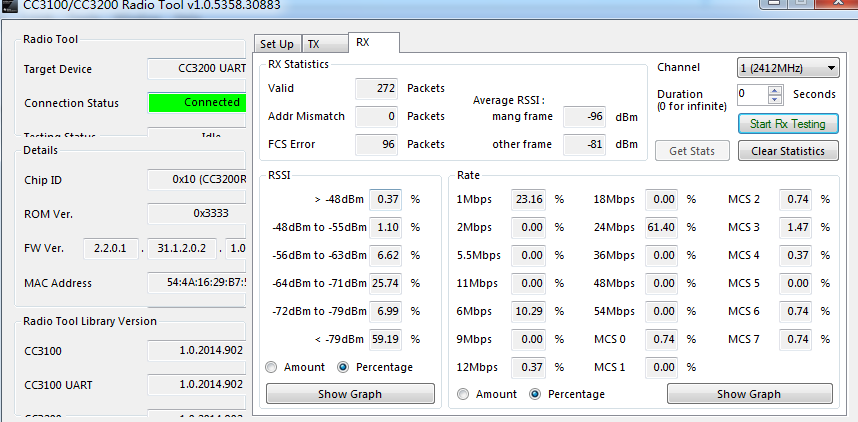Click the CC3100 UART library version field

coord(196,385)
